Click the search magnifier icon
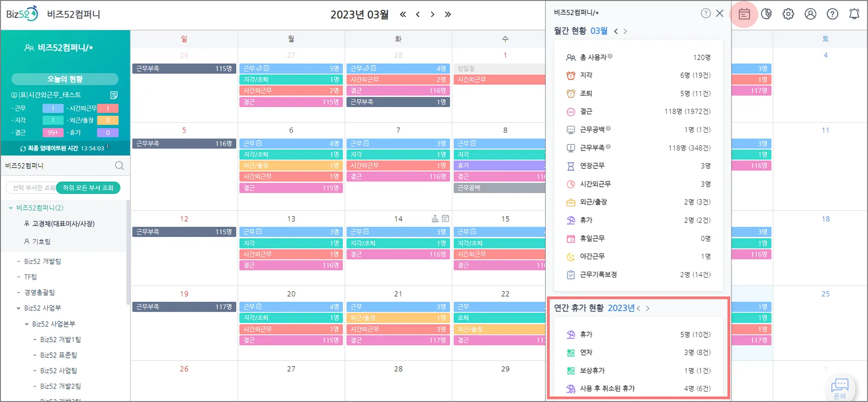868x402 pixels. point(119,166)
